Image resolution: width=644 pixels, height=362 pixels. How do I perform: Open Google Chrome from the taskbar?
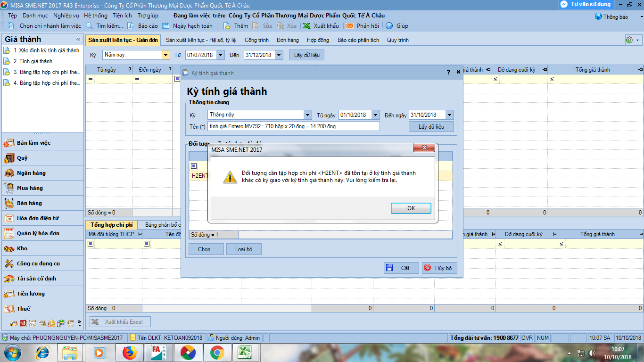pyautogui.click(x=217, y=352)
